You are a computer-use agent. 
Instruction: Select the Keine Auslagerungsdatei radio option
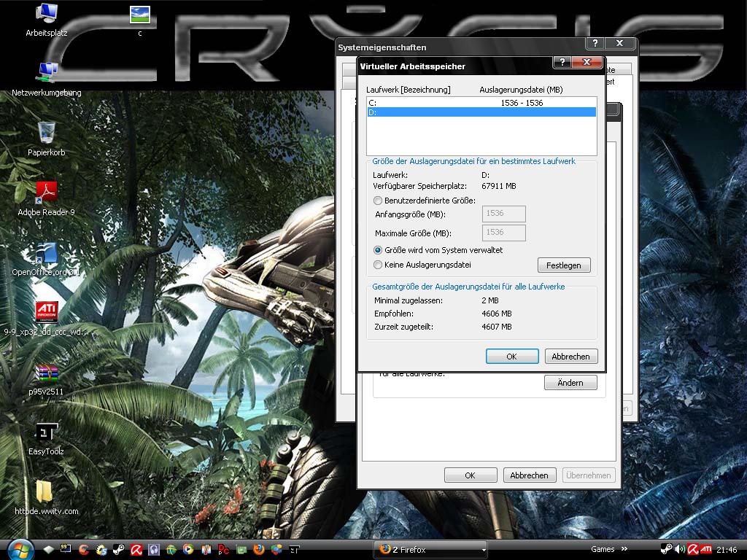(x=422, y=265)
